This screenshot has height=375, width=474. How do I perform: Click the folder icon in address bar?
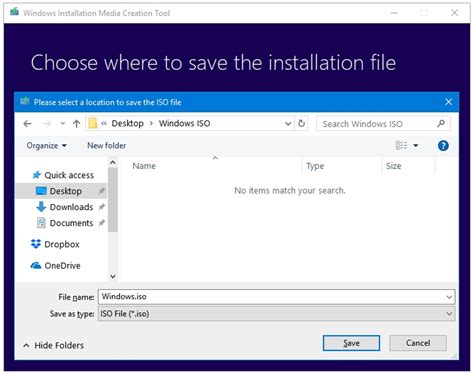(x=92, y=124)
